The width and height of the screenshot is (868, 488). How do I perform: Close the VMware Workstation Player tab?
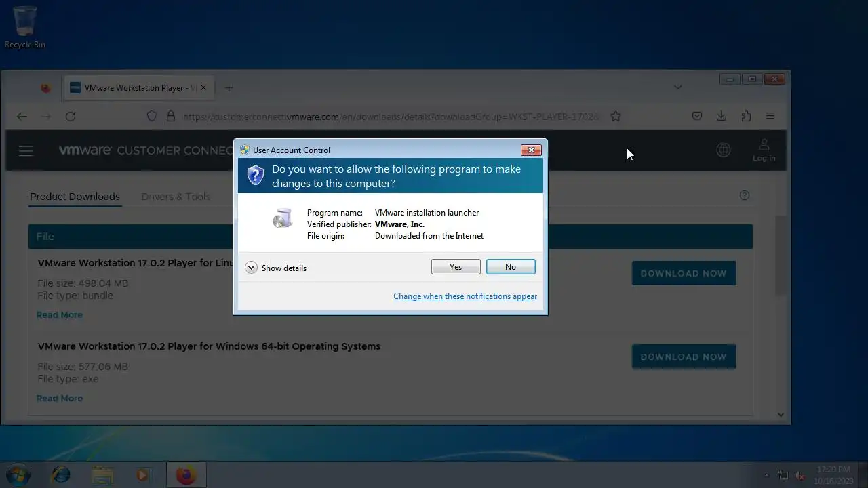(203, 88)
